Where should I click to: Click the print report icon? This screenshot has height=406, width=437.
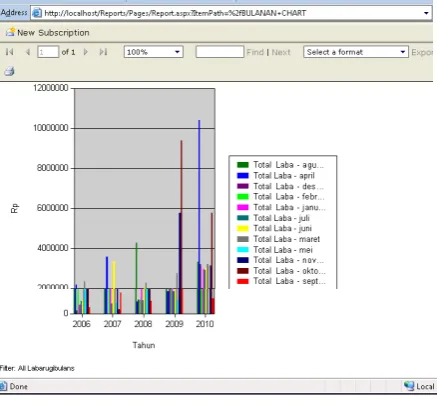pyautogui.click(x=9, y=71)
